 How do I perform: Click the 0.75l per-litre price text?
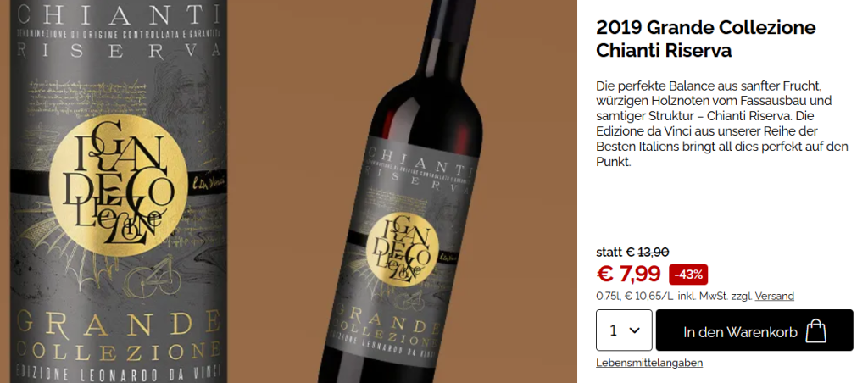tap(695, 296)
